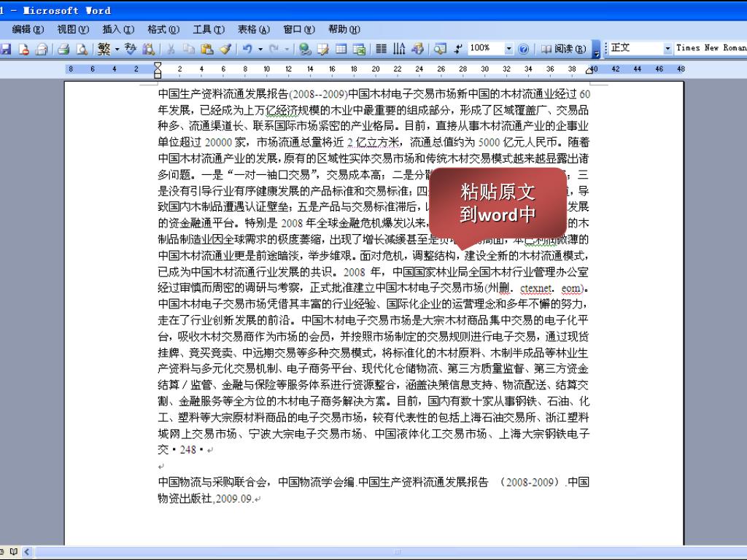Click the 阅读 reading layout button

pos(563,49)
